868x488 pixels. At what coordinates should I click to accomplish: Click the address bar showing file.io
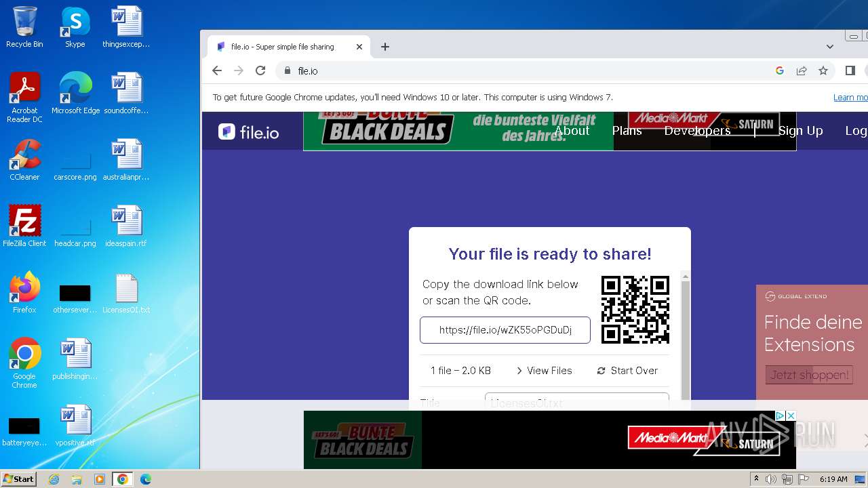click(522, 70)
